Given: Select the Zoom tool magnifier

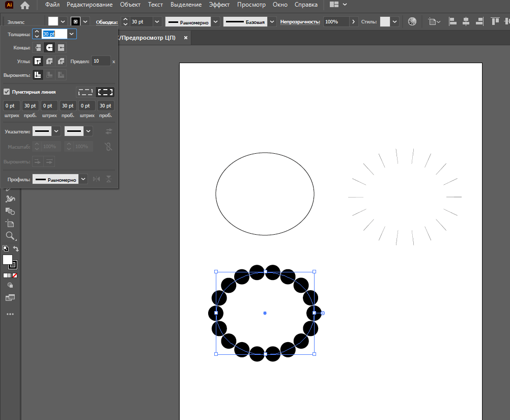Looking at the screenshot, I should pos(10,236).
